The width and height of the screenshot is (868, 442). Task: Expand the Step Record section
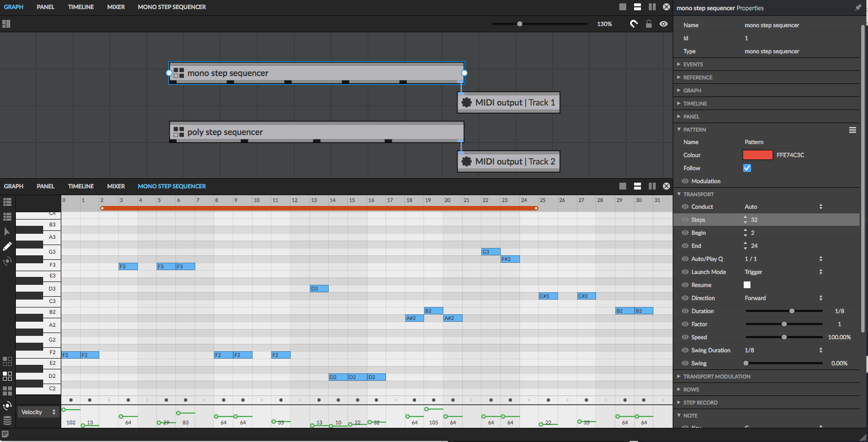(x=766, y=402)
